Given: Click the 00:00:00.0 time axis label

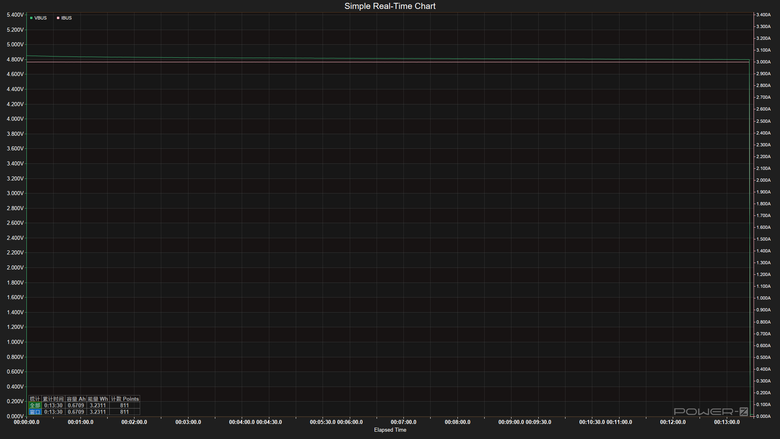Looking at the screenshot, I should click(x=26, y=422).
